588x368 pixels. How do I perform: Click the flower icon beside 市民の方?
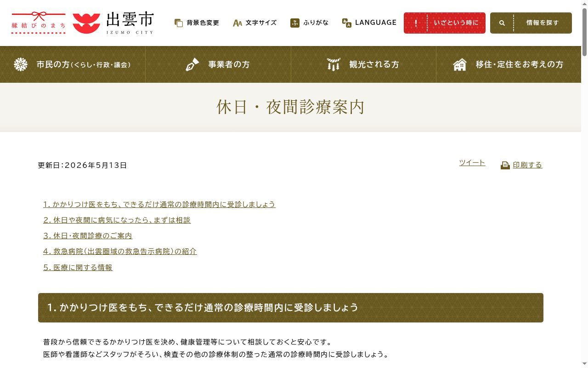click(x=21, y=64)
